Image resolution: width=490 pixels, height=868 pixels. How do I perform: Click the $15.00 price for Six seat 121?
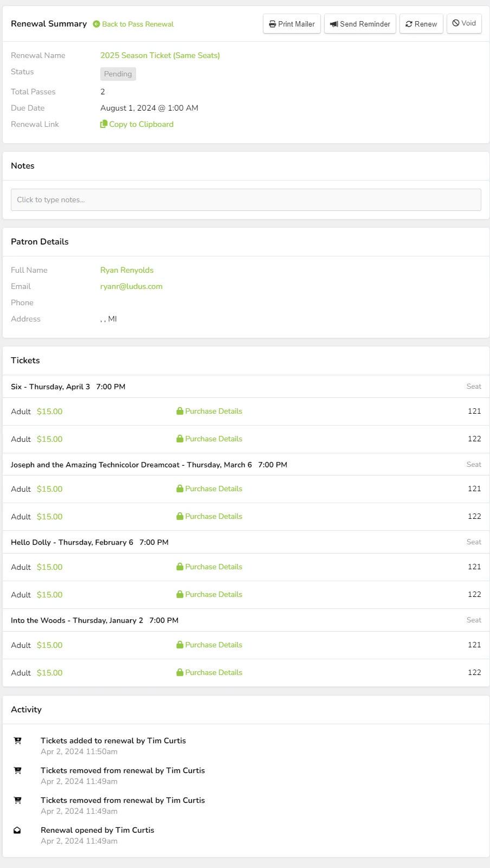[x=50, y=412]
